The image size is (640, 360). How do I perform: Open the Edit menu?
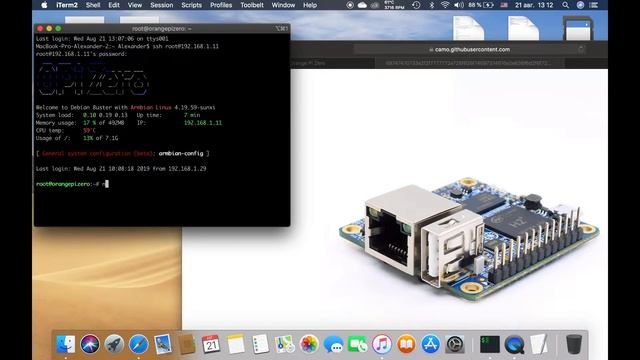114,5
